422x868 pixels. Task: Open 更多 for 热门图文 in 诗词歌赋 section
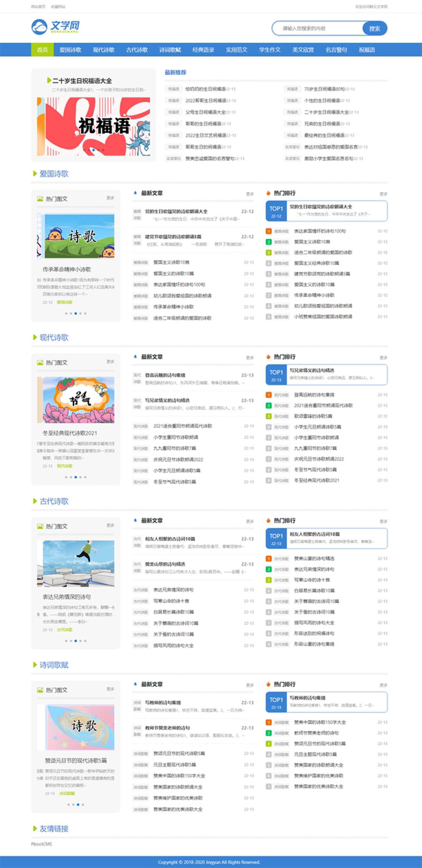(x=110, y=689)
